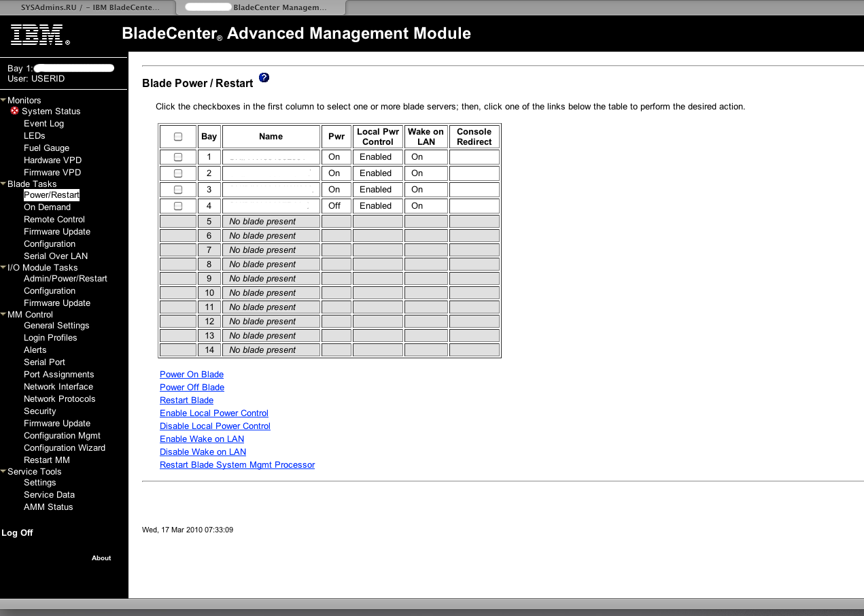Select the blade in bay 3 checkbox

pos(178,190)
